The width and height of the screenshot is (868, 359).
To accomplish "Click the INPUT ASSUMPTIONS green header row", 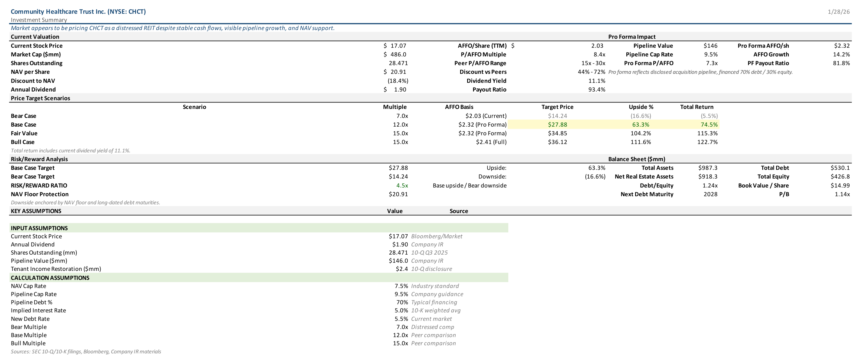I will tap(39, 228).
